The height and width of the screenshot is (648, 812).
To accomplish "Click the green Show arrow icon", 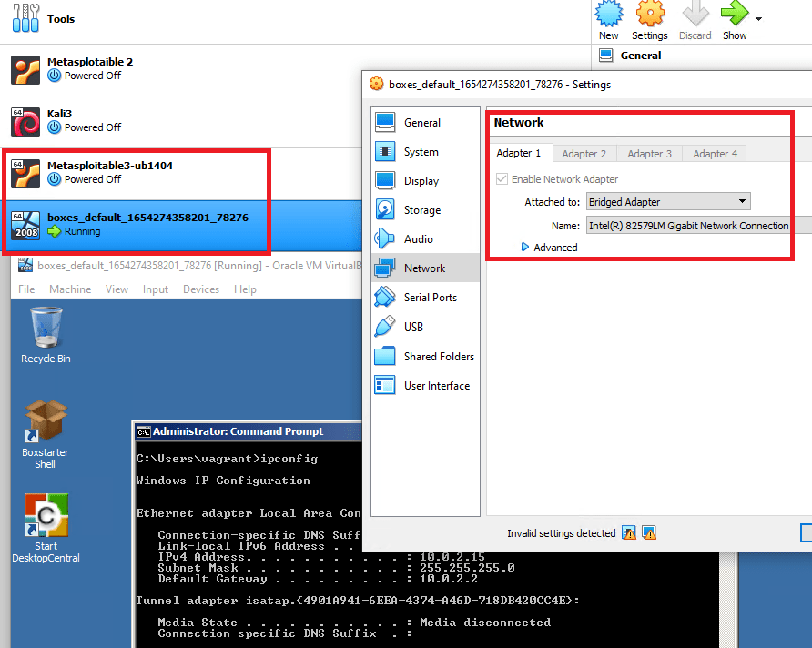I will (x=735, y=14).
